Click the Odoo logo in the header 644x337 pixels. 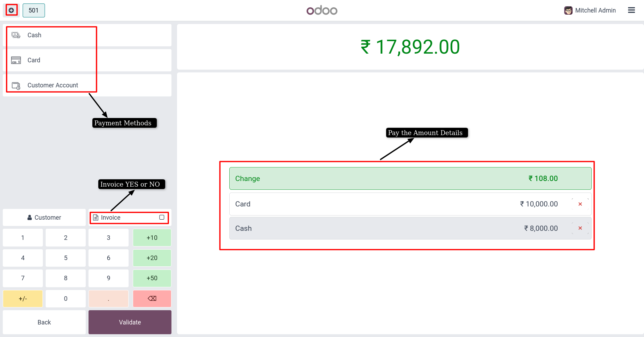(322, 10)
